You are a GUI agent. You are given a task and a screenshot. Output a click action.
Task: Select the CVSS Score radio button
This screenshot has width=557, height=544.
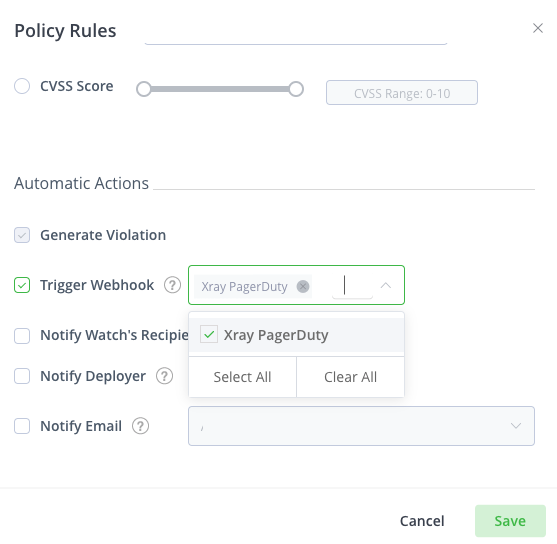coord(22,86)
